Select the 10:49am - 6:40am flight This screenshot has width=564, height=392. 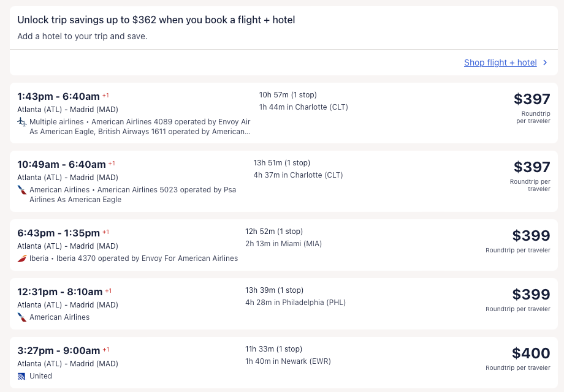click(61, 164)
